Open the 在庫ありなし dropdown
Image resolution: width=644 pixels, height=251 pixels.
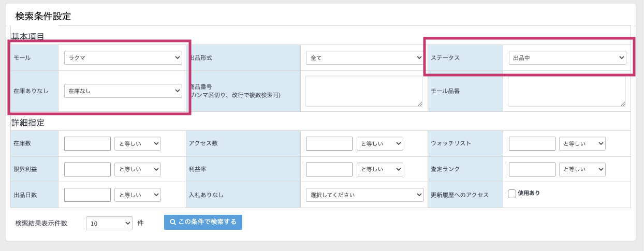click(x=123, y=91)
